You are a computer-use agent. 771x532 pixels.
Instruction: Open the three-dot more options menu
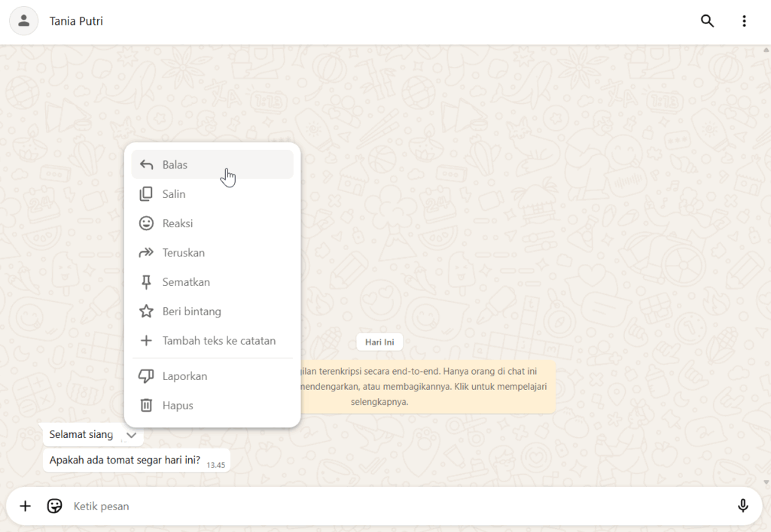(744, 21)
